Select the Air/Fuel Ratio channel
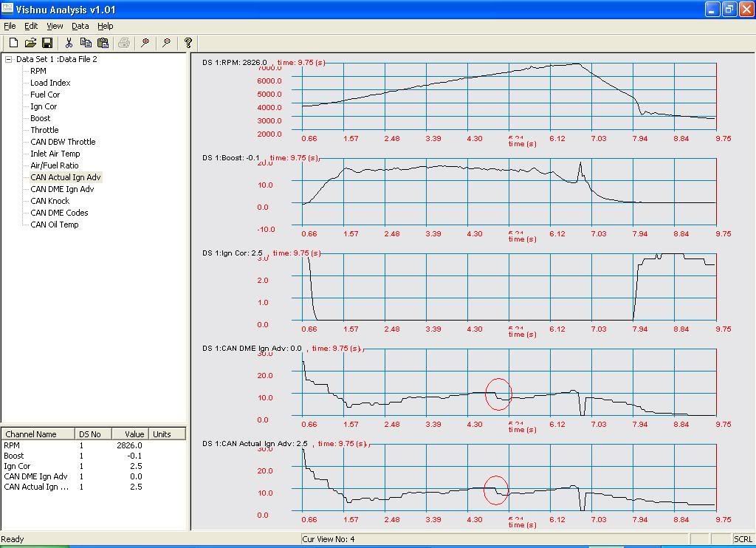This screenshot has height=548, width=756. point(54,165)
